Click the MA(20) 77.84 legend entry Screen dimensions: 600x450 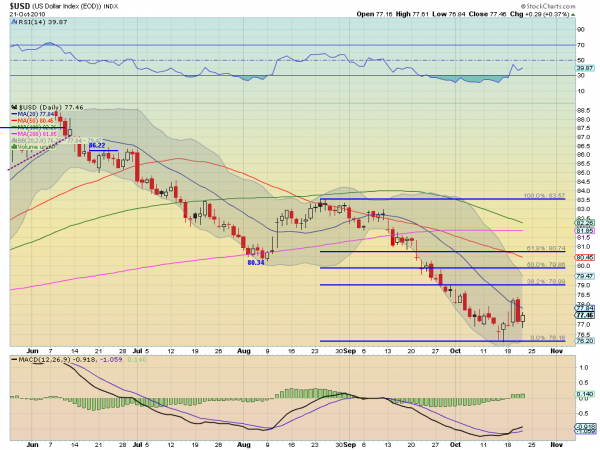coord(33,114)
